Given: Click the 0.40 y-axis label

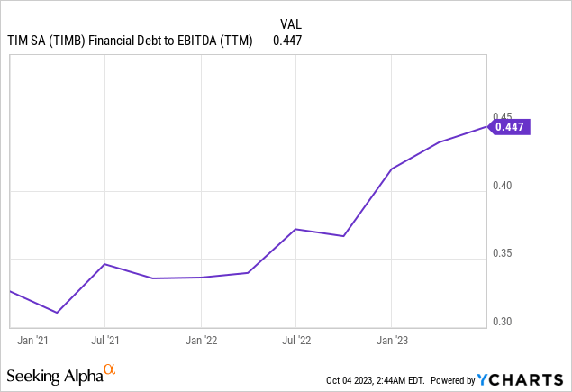Looking at the screenshot, I should tap(503, 186).
